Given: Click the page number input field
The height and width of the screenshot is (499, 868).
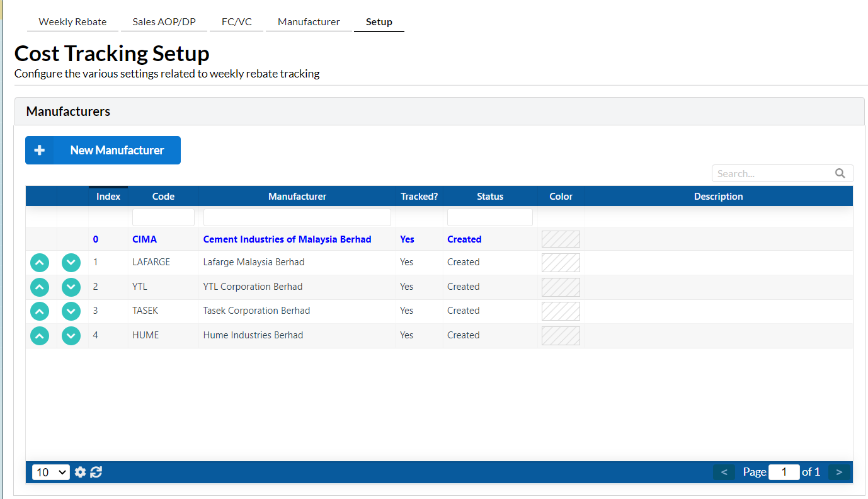Looking at the screenshot, I should pos(784,472).
